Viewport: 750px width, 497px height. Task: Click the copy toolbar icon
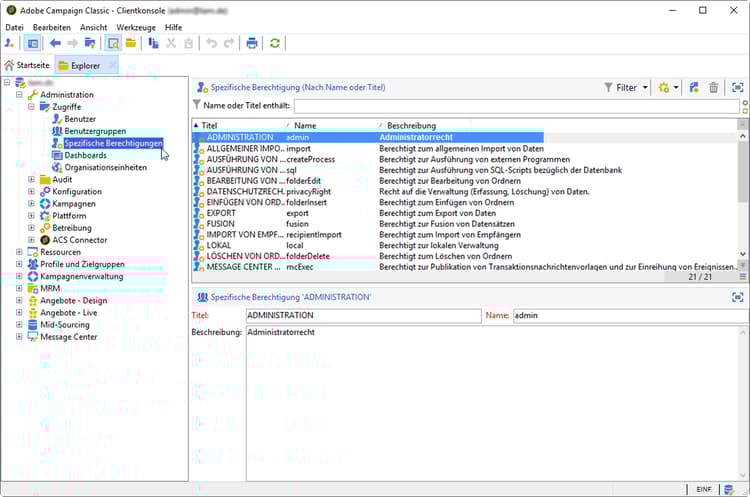153,44
